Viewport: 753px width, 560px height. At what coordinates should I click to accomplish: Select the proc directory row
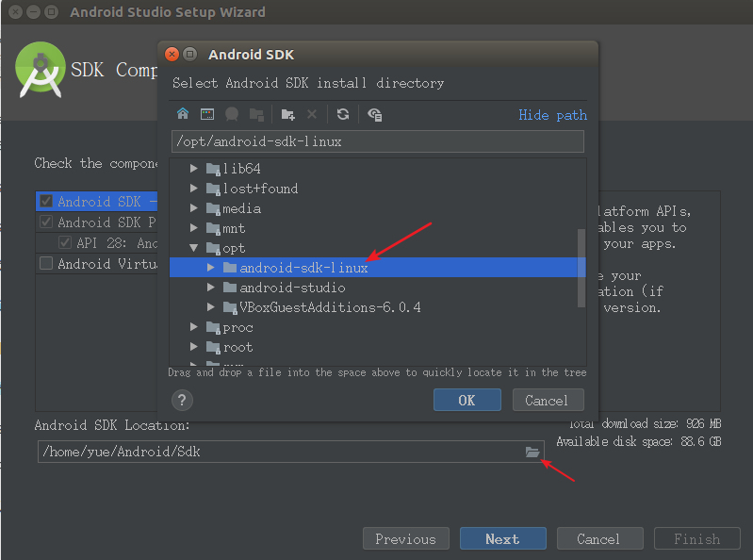click(x=378, y=327)
